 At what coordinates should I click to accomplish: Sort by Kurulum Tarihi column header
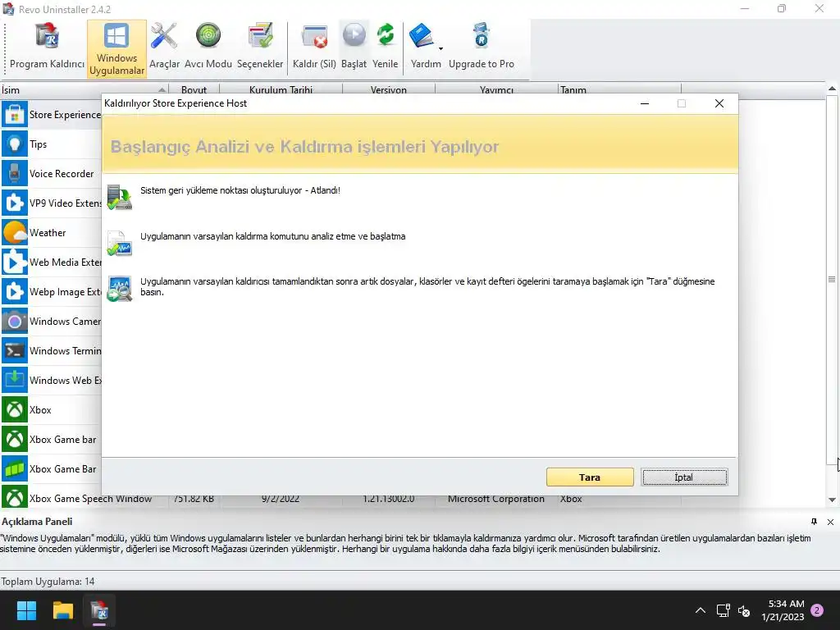coord(281,89)
